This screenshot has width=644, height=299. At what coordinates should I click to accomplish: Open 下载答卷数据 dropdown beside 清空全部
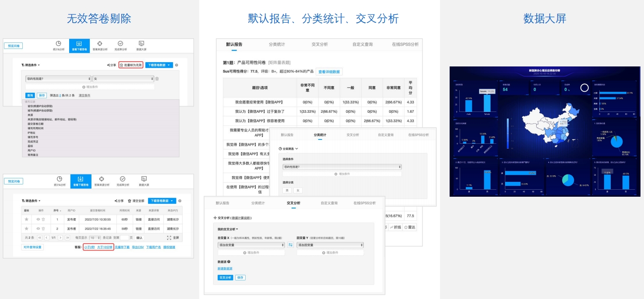[x=162, y=201]
